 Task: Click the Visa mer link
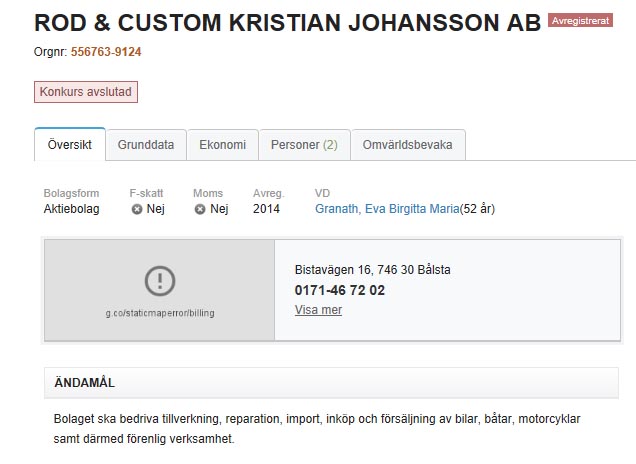(x=318, y=310)
